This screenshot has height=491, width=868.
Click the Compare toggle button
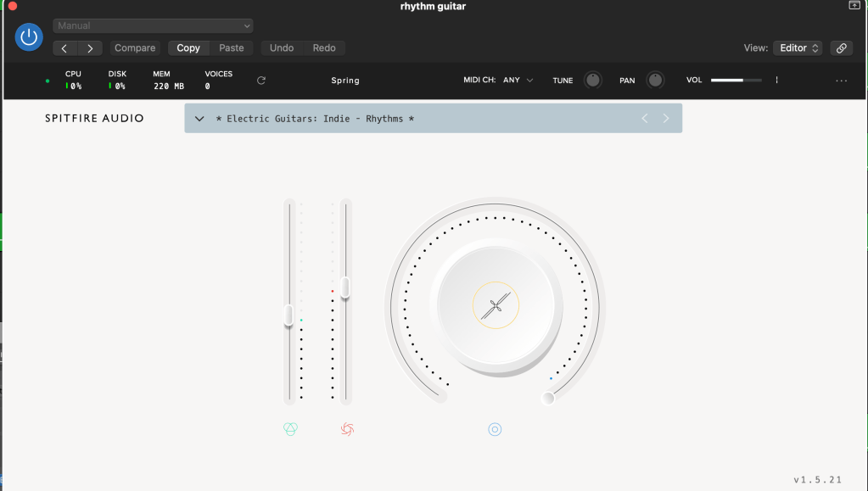pos(135,48)
